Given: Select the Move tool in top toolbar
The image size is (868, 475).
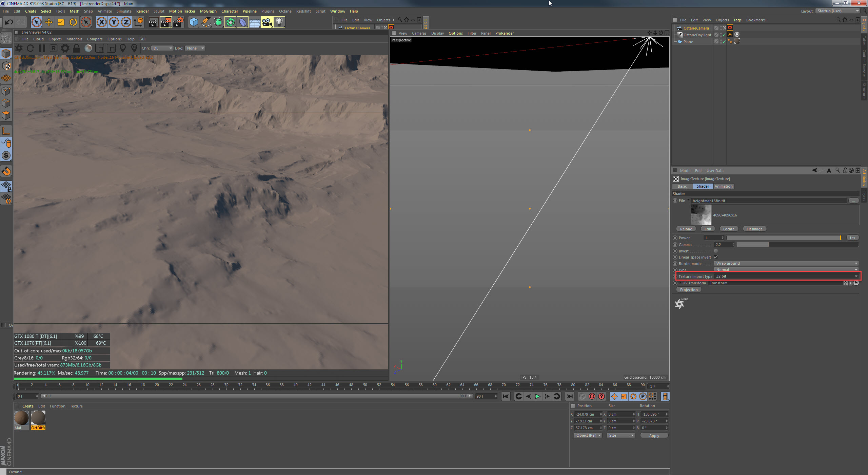Looking at the screenshot, I should pos(49,22).
